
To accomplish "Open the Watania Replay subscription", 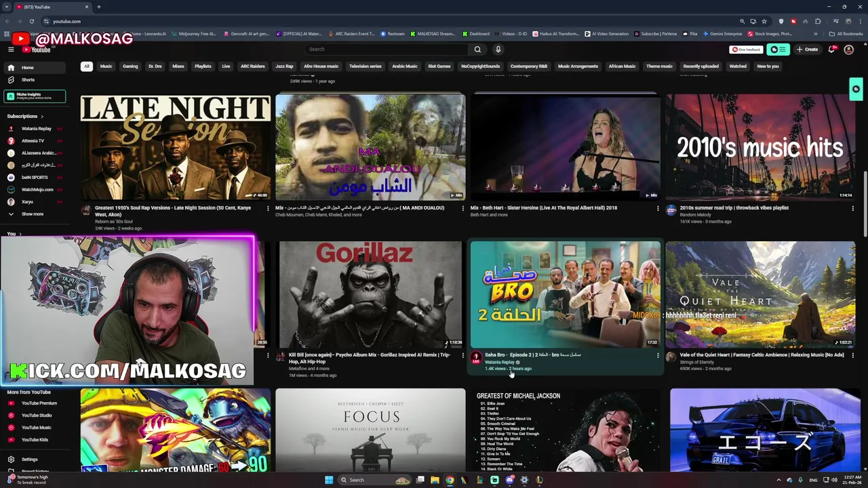I will pos(34,129).
